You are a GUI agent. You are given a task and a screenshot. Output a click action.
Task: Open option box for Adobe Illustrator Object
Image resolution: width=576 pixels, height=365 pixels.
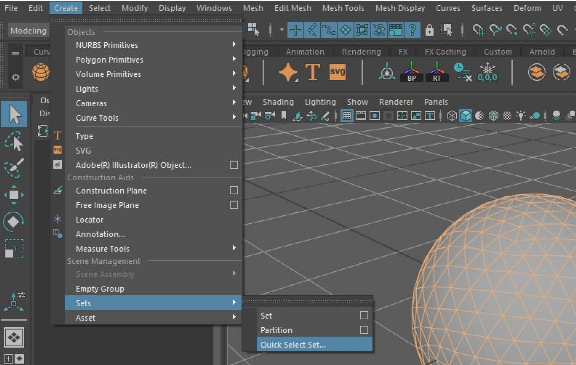234,165
